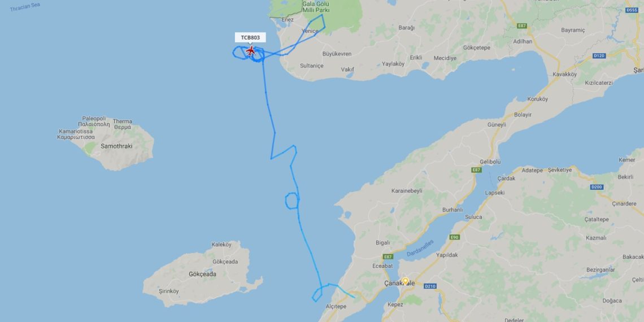Screen dimensions: 644x322
Task: Click the Gelibolu town label
Action: pyautogui.click(x=490, y=162)
